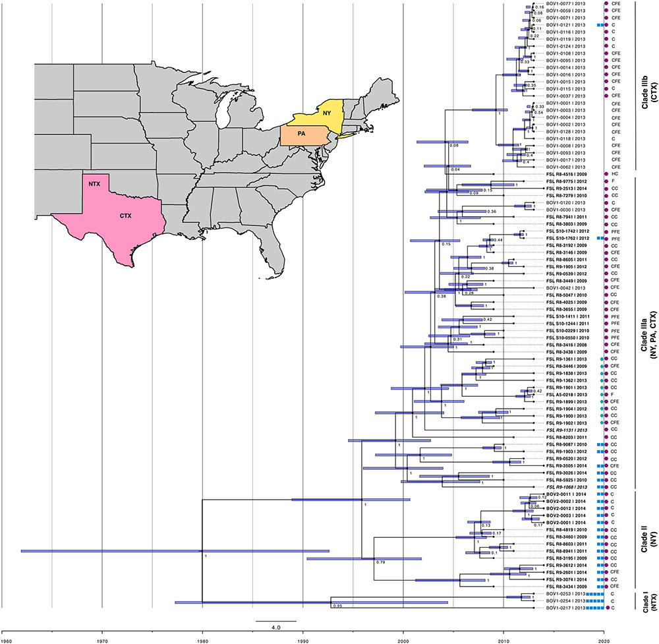Select the CTX label in pink Texas
Image resolution: width=659 pixels, height=644 pixels.
tap(126, 216)
